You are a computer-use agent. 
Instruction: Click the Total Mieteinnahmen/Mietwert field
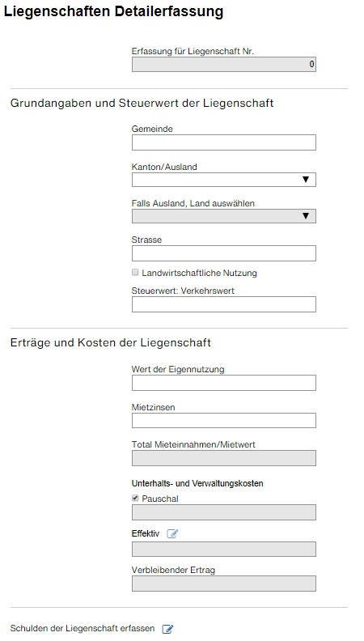tap(224, 458)
